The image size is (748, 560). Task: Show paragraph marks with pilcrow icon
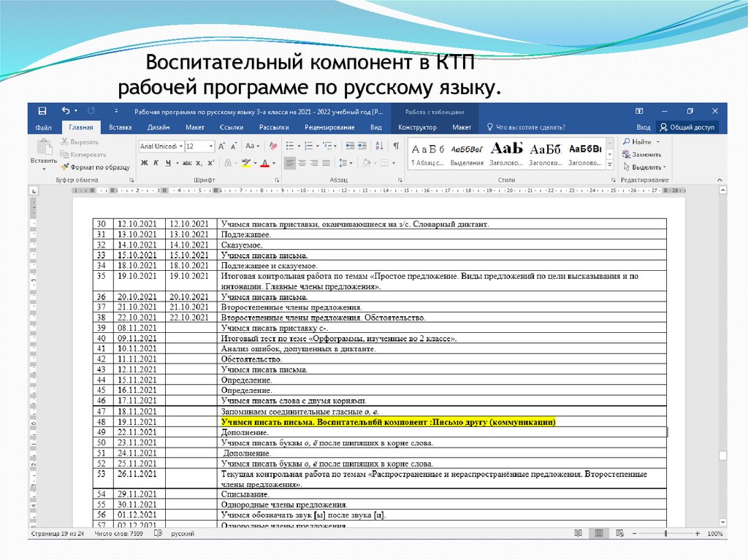pos(396,145)
